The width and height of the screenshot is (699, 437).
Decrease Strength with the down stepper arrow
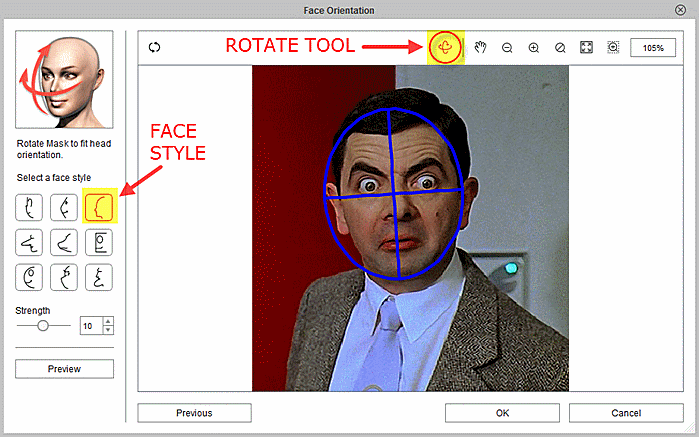click(108, 330)
